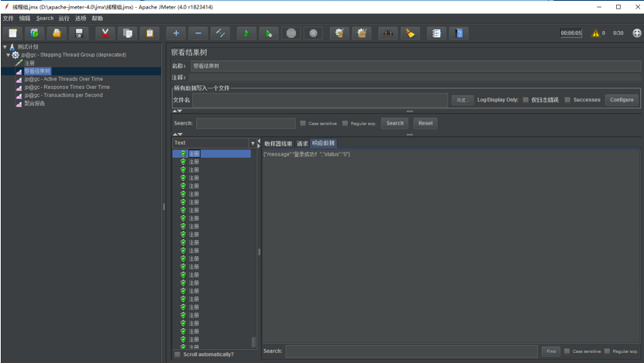Image resolution: width=644 pixels, height=363 pixels.
Task: Collapse the 测试计划 root node
Action: click(x=5, y=46)
